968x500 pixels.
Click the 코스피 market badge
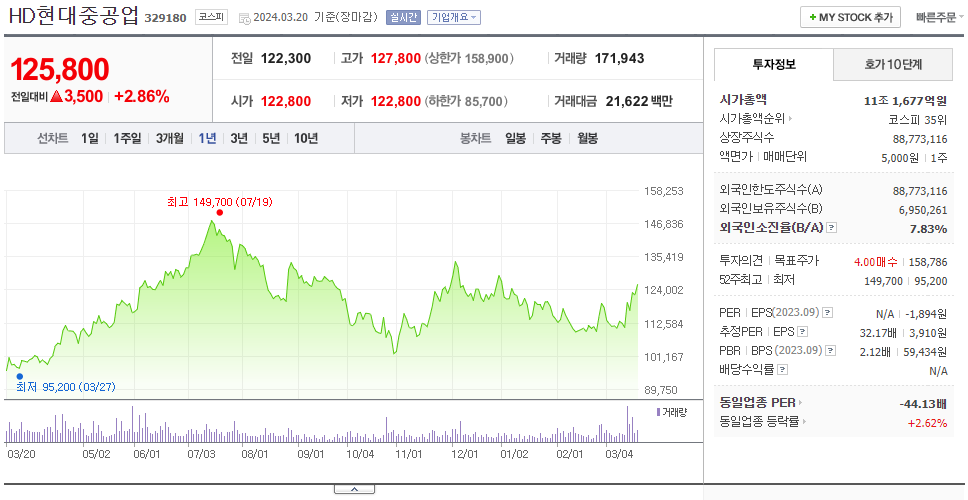(x=212, y=17)
